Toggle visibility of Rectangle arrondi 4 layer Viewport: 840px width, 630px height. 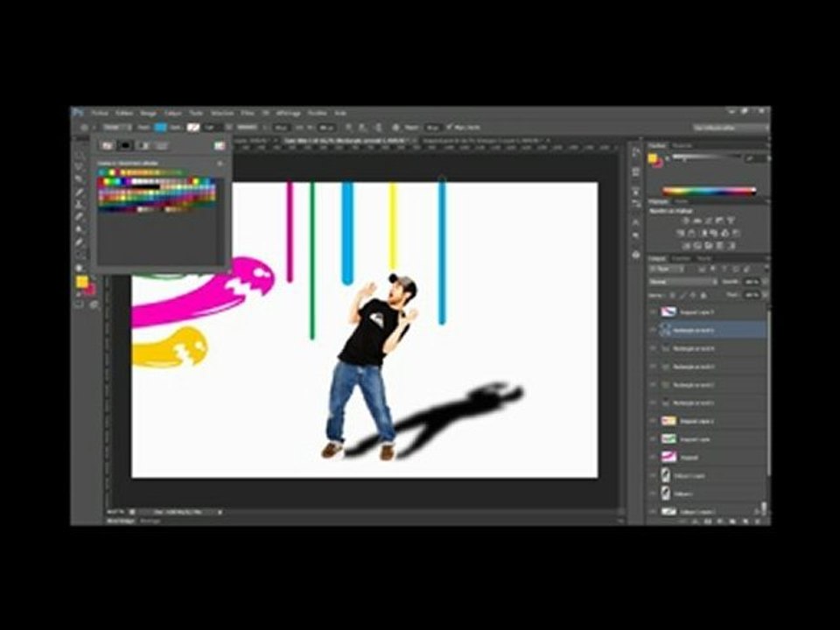coord(653,348)
